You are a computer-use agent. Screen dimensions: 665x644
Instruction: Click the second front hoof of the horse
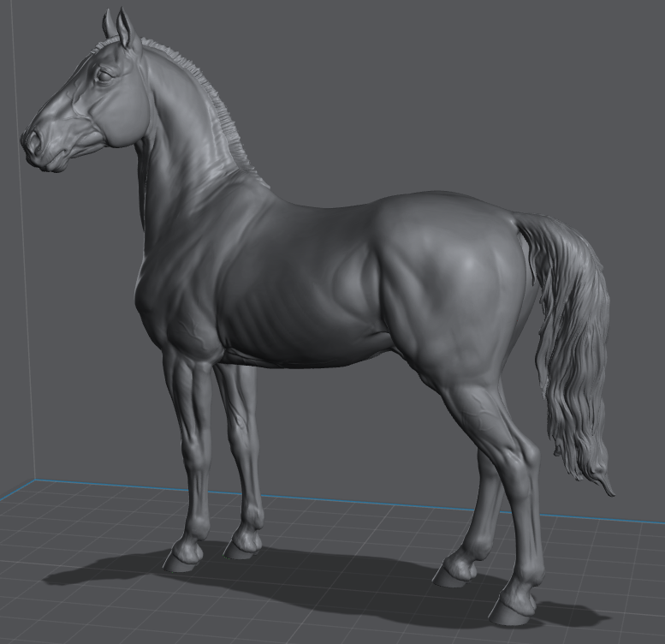tap(244, 546)
